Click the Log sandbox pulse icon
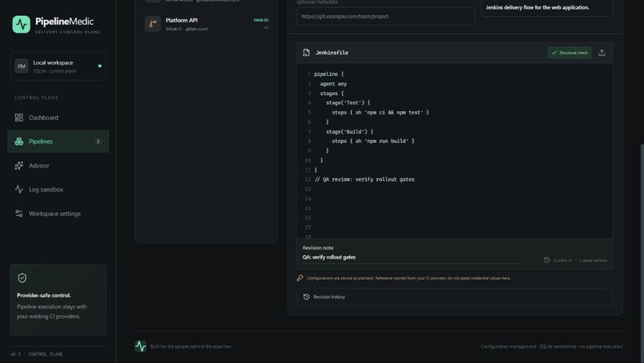 [x=19, y=189]
